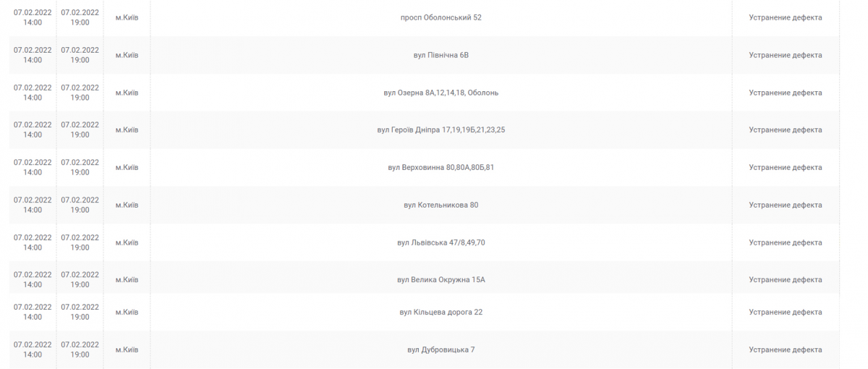This screenshot has height=369, width=868.
Task: Click Устранение дефекта in Оболонський row
Action: [x=786, y=17]
